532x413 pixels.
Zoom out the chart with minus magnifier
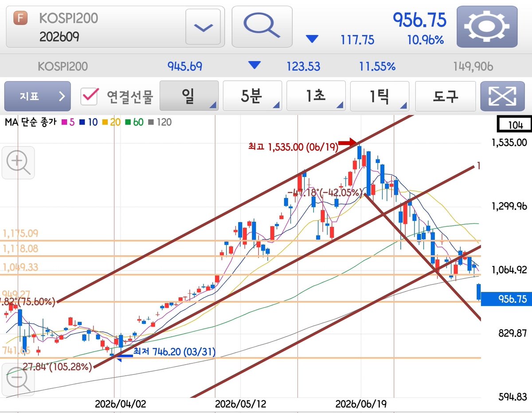pyautogui.click(x=18, y=380)
